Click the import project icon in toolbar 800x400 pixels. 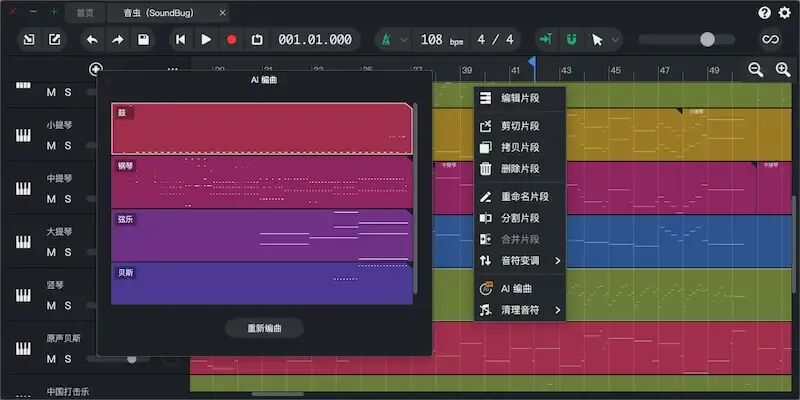29,39
